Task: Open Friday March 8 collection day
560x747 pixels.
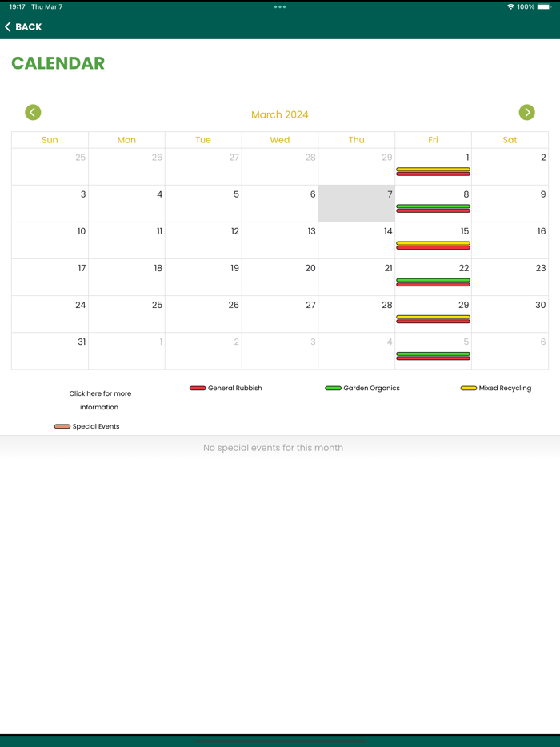Action: (434, 203)
